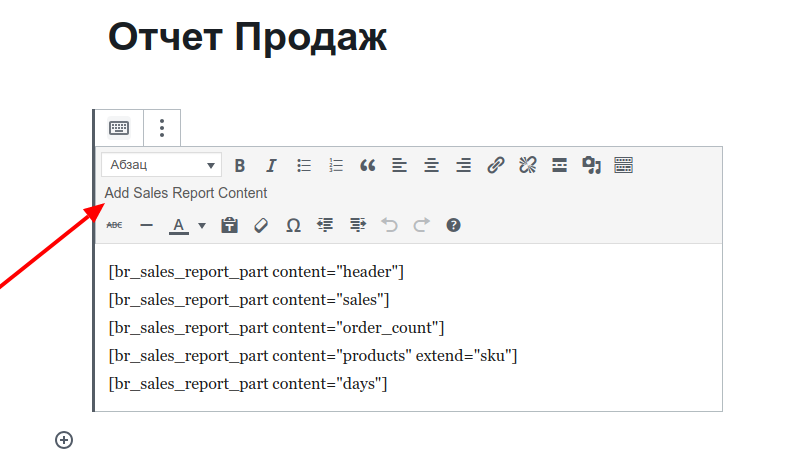
Task: Insert or edit a link
Action: pyautogui.click(x=495, y=166)
